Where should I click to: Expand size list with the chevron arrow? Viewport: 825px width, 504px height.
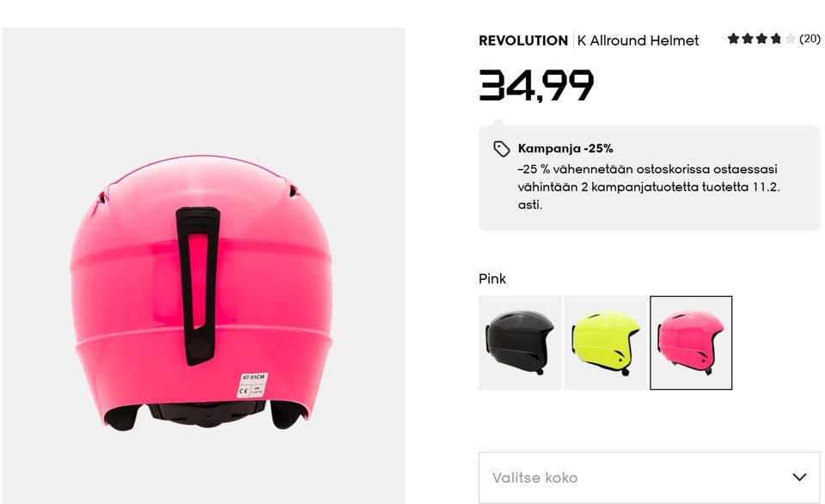pos(799,477)
